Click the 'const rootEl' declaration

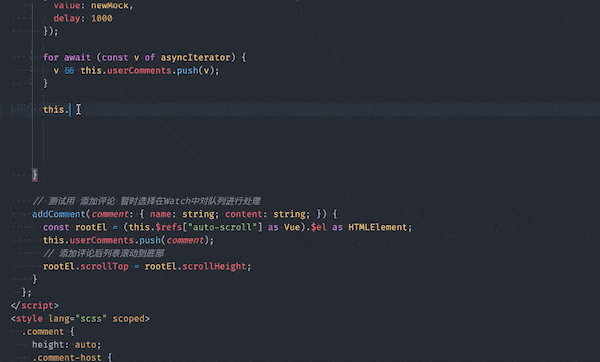tap(75, 227)
